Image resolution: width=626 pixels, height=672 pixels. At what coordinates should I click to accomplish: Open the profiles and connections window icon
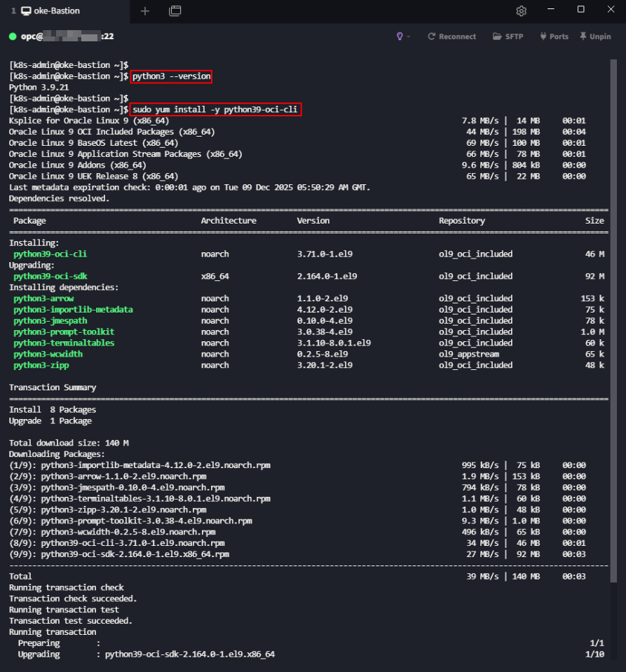tap(175, 11)
